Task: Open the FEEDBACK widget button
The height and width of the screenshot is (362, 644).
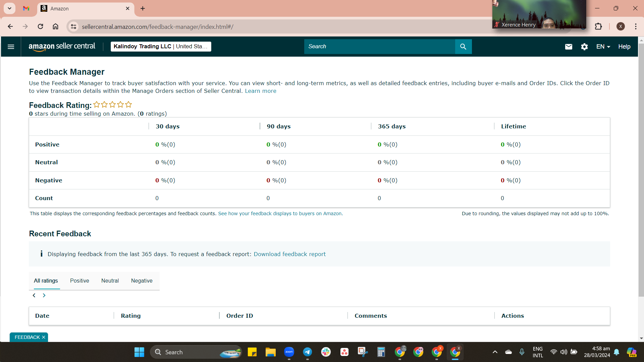Action: [27, 337]
